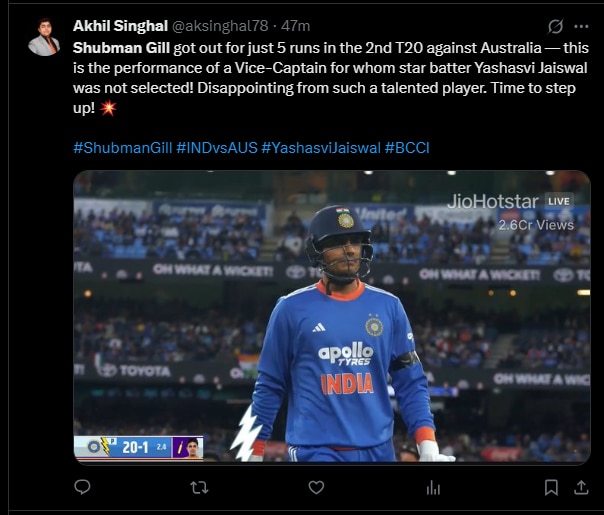The image size is (604, 515).
Task: Share tweet via upload arrow icon
Action: [581, 488]
